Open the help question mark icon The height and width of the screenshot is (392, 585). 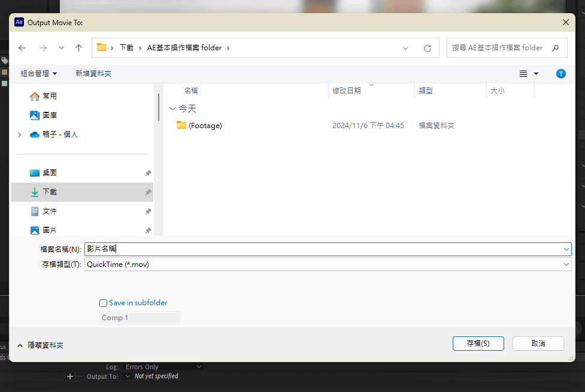click(560, 74)
